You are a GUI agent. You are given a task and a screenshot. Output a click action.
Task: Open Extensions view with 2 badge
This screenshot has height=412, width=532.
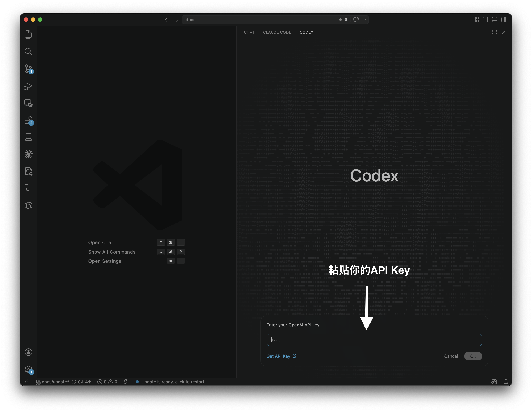pyautogui.click(x=29, y=120)
